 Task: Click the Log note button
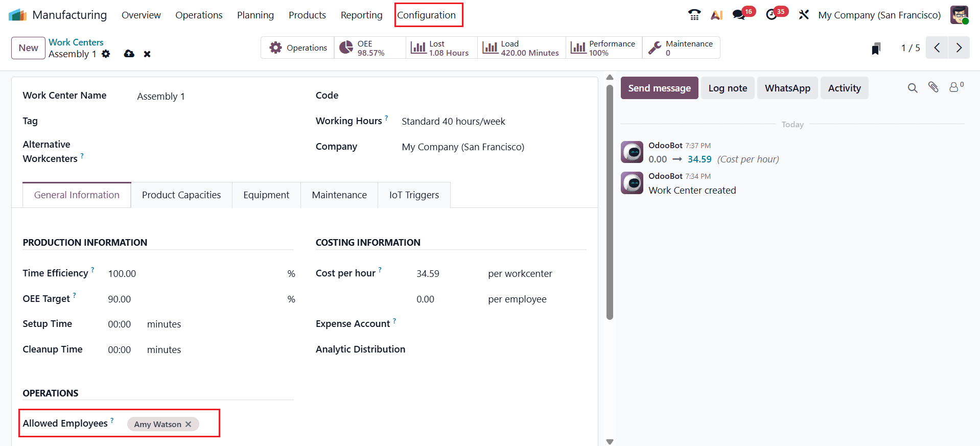click(x=728, y=88)
